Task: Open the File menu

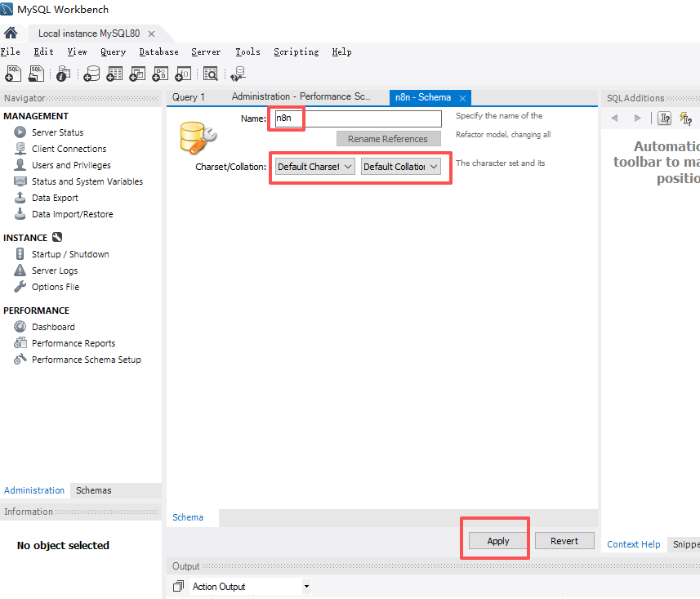Action: click(x=11, y=51)
